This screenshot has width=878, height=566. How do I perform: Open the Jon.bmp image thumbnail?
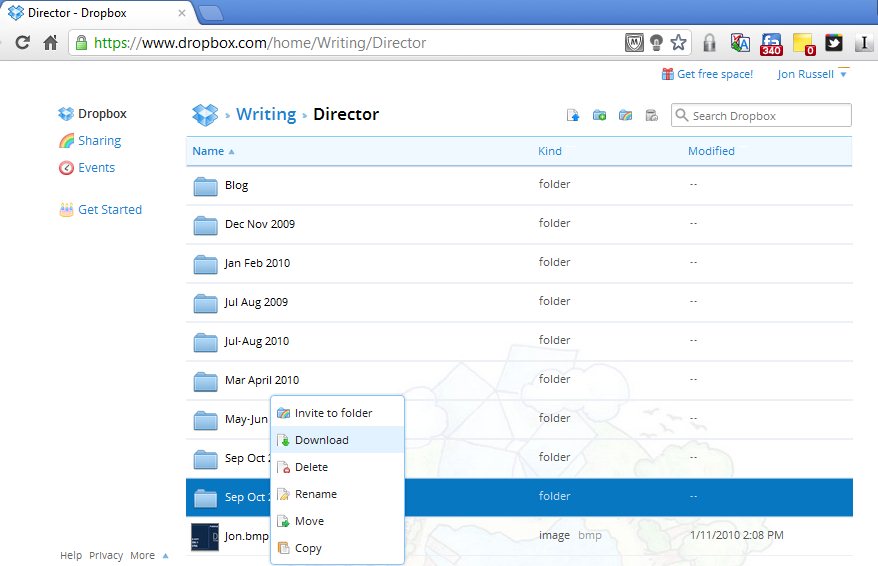205,537
